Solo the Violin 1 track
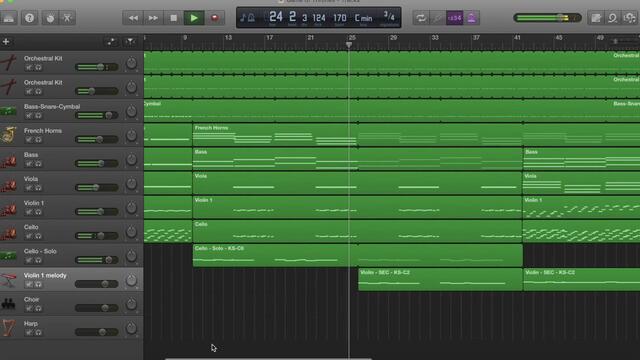Image resolution: width=640 pixels, height=360 pixels. click(38, 212)
